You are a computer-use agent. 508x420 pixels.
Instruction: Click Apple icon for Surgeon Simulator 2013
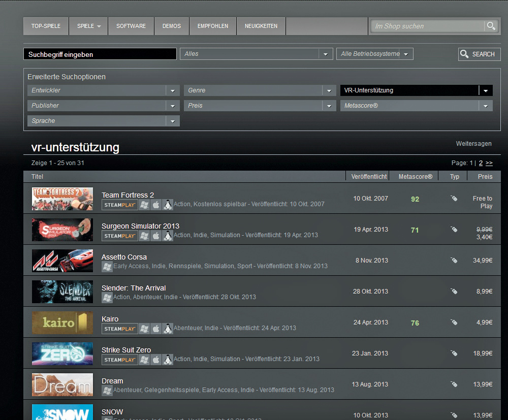[156, 236]
